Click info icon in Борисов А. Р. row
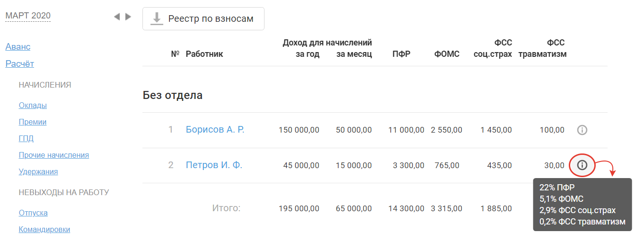Image resolution: width=644 pixels, height=242 pixels. (x=582, y=130)
